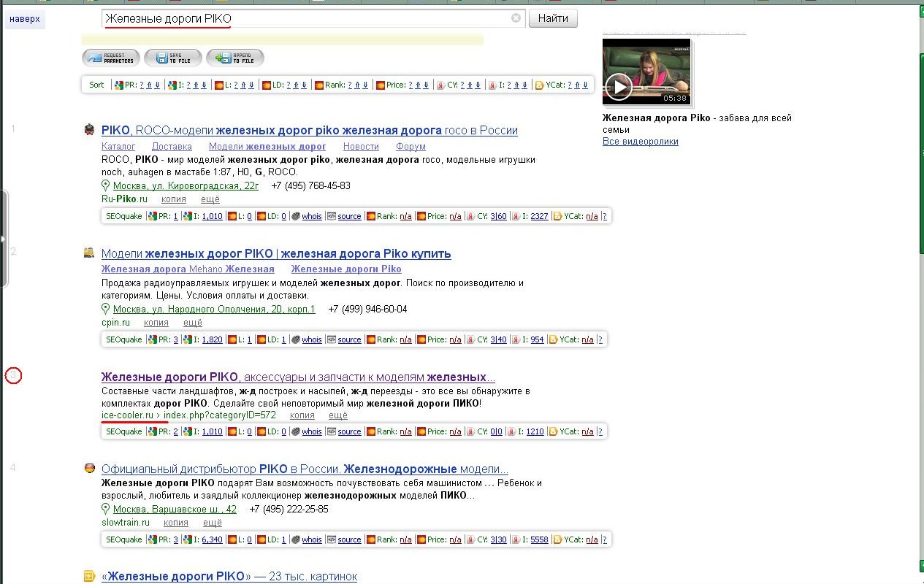Click the Ru-Piko.ru result favicon
Image resolution: width=924 pixels, height=584 pixels.
[x=89, y=130]
